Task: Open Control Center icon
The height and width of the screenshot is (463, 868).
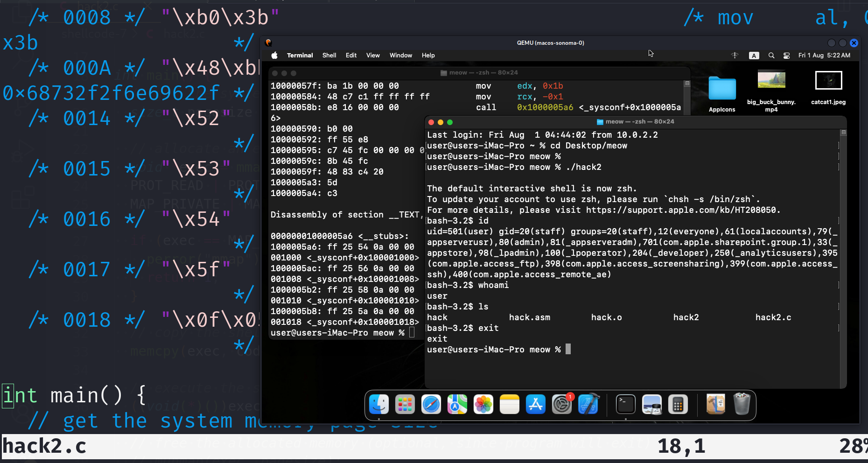Action: 786,55
